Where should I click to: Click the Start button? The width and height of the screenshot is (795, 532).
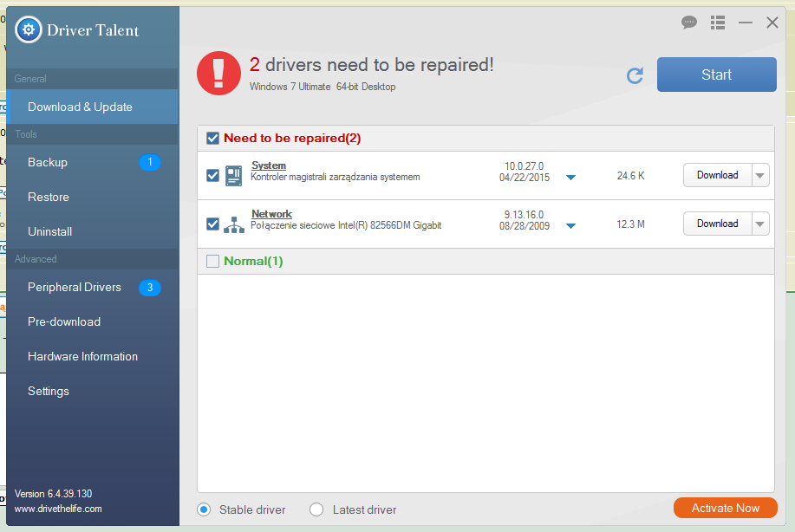tap(716, 75)
